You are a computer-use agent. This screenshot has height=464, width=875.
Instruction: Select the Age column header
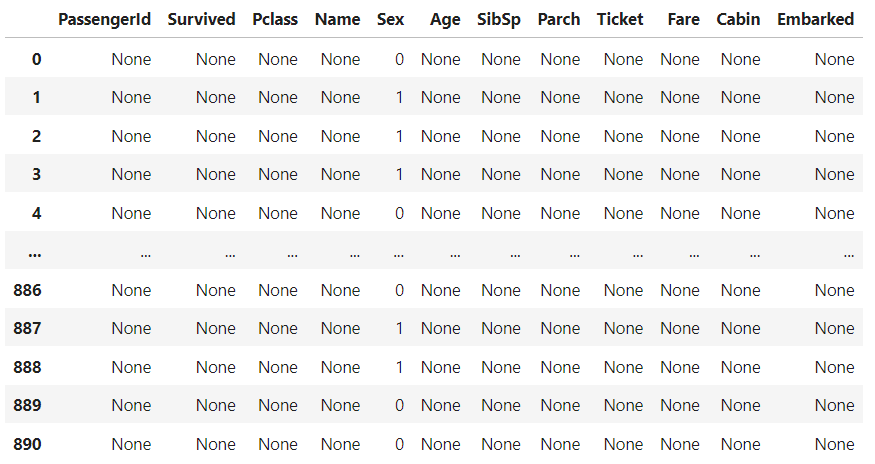click(x=445, y=19)
